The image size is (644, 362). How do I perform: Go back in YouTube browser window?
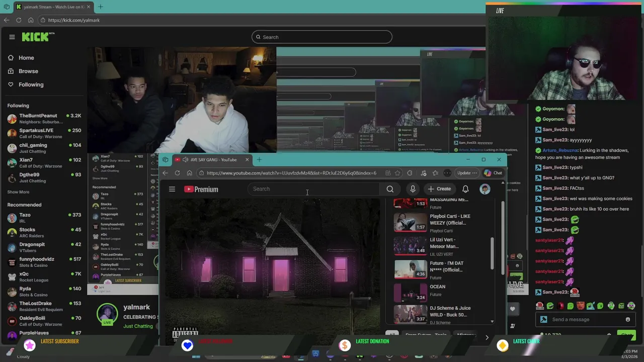(165, 173)
